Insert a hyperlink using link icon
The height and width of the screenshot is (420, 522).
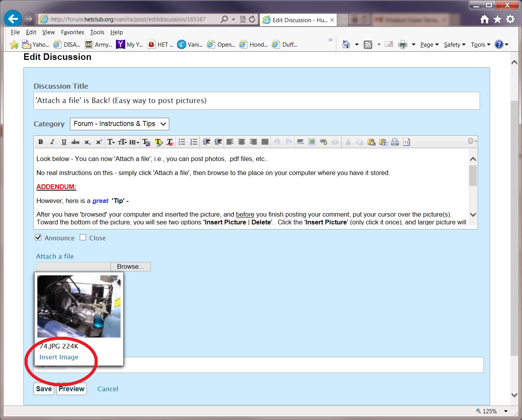pyautogui.click(x=323, y=142)
